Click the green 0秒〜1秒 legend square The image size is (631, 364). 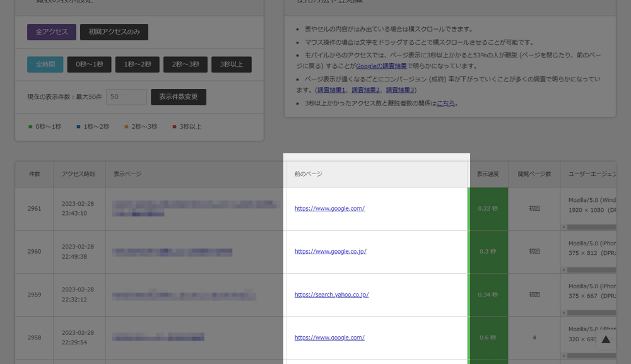tap(30, 127)
